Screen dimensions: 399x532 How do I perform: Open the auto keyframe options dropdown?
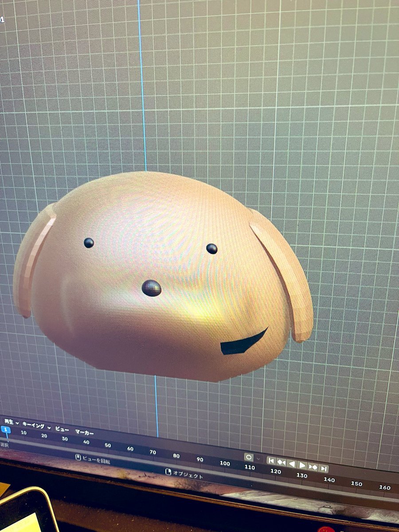tap(258, 459)
